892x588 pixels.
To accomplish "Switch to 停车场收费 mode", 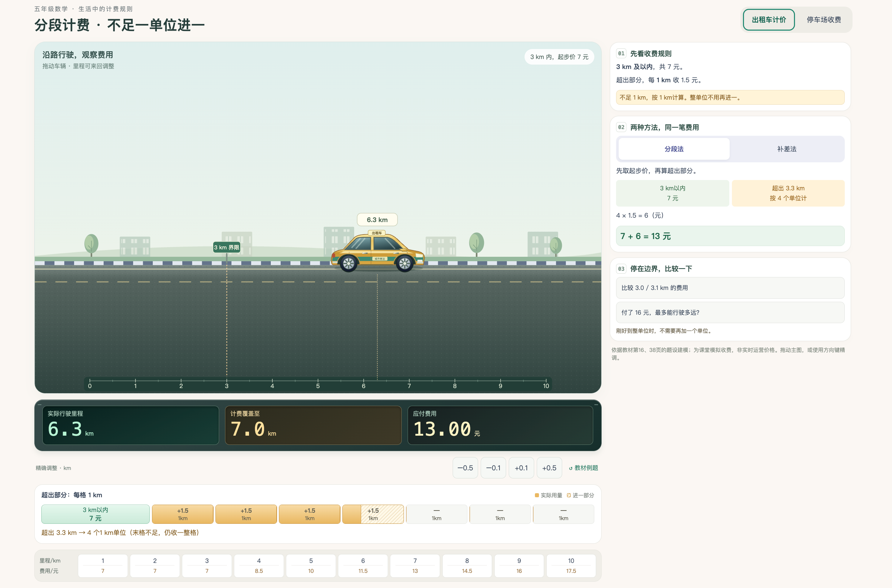I will [x=824, y=20].
